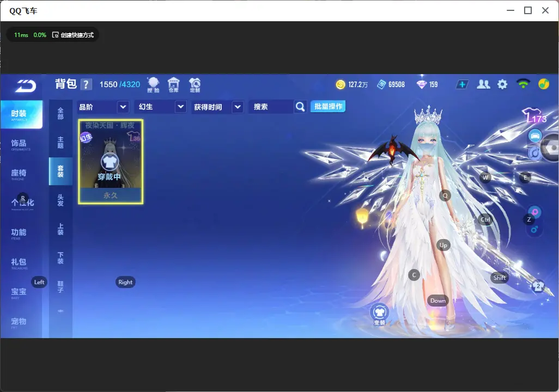Open the settings gear icon

pyautogui.click(x=502, y=84)
